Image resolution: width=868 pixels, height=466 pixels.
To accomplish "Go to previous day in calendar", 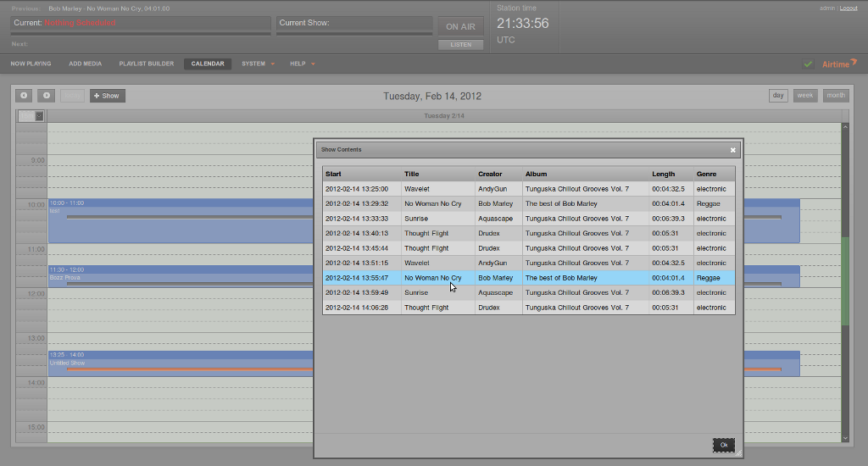I will 24,96.
